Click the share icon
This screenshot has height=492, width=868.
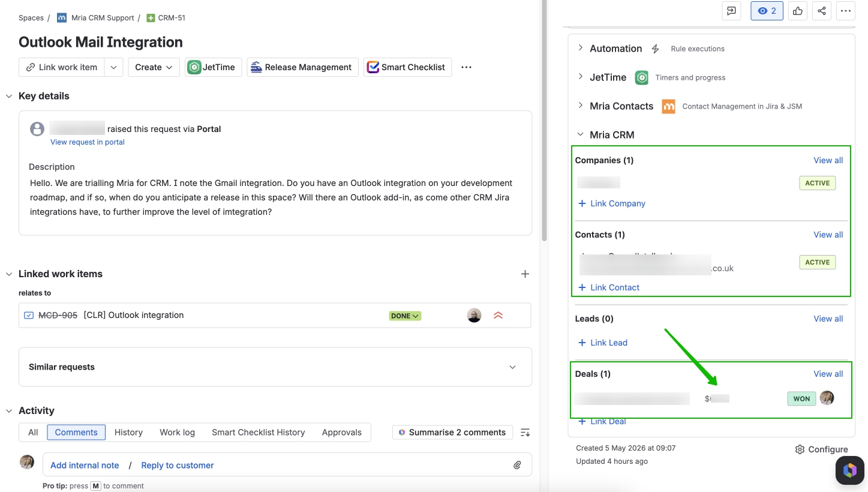coord(822,11)
